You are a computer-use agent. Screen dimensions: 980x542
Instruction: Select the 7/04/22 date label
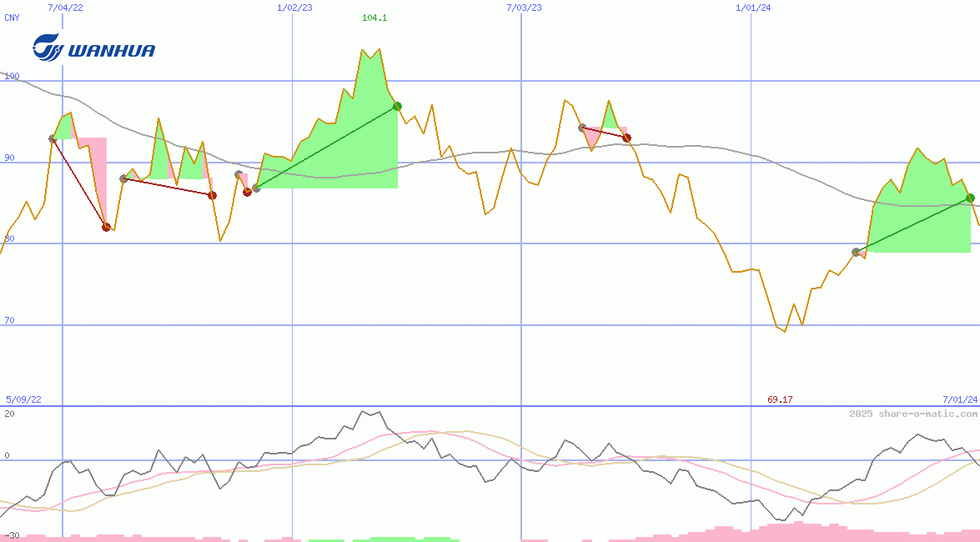(65, 8)
